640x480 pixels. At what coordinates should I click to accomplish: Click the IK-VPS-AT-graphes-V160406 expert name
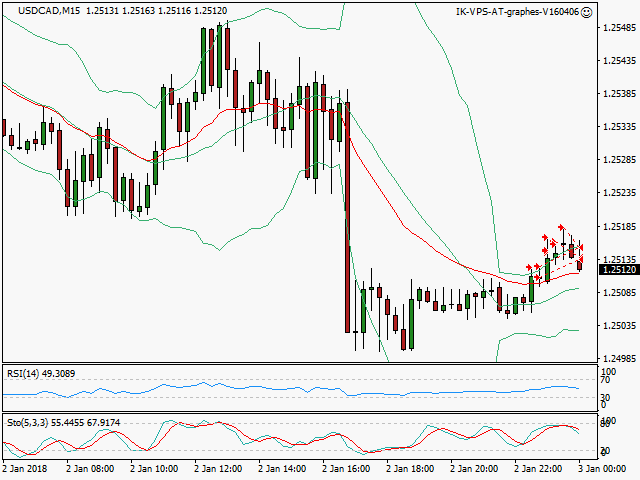(x=516, y=12)
